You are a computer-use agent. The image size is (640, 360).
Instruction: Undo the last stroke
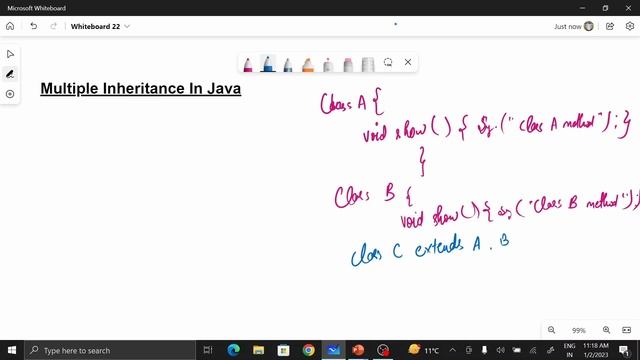pos(33,26)
